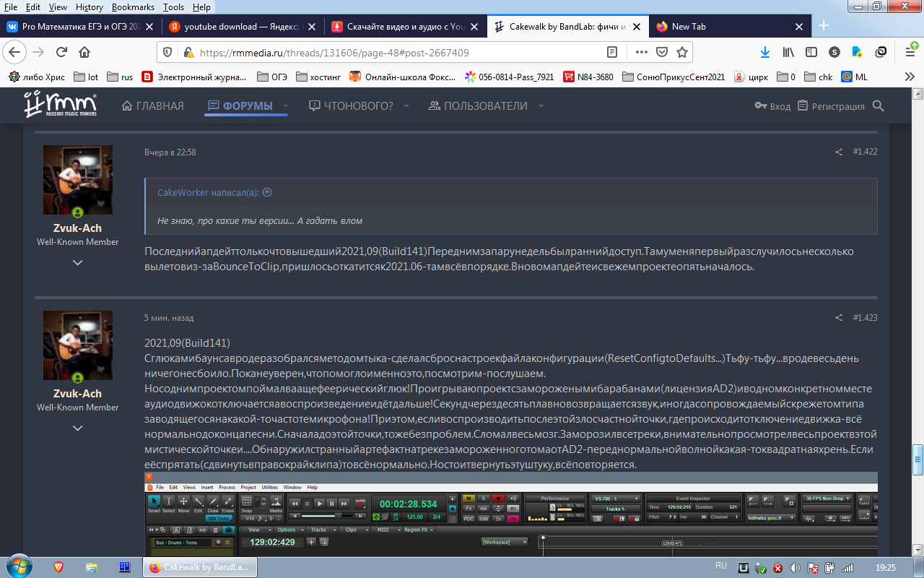The image size is (924, 578).
Task: Save the page to Pocket
Action: [661, 52]
